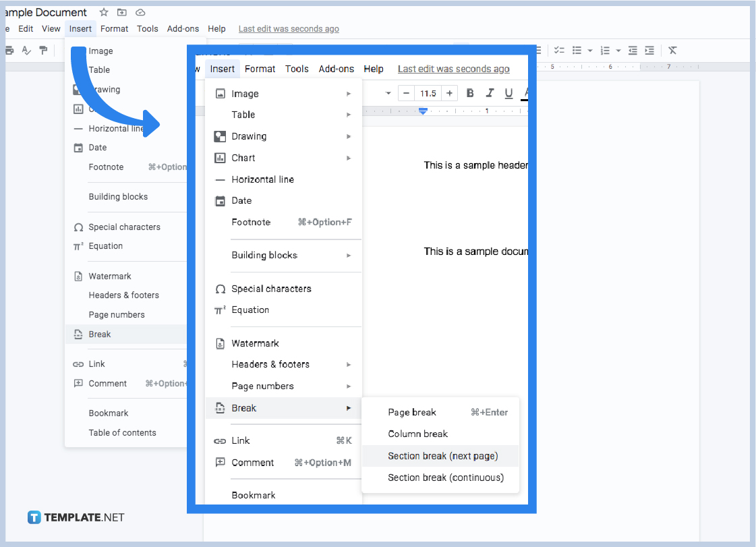Apply a checklist from the toolbar

[559, 50]
